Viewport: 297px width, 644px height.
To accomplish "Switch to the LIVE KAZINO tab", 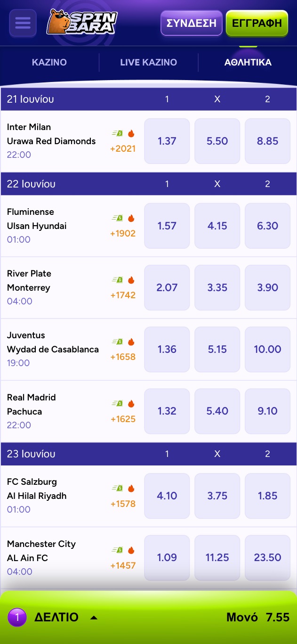I will click(148, 62).
